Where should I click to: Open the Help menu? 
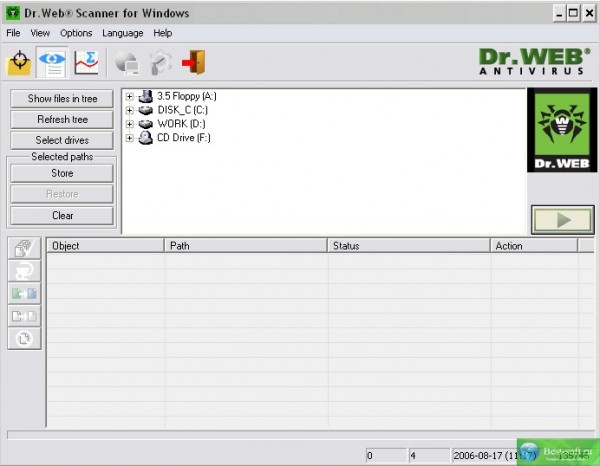pyautogui.click(x=163, y=33)
